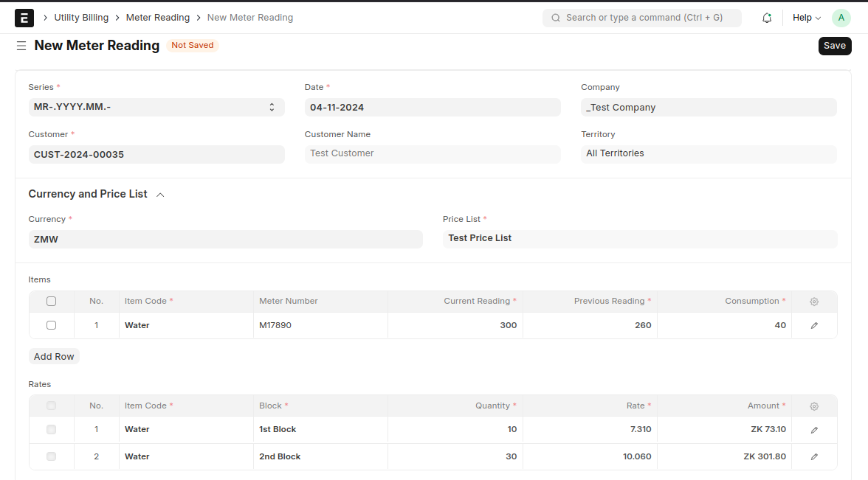Check the Water M17890 item row checkbox
This screenshot has height=480, width=868.
[x=52, y=325]
